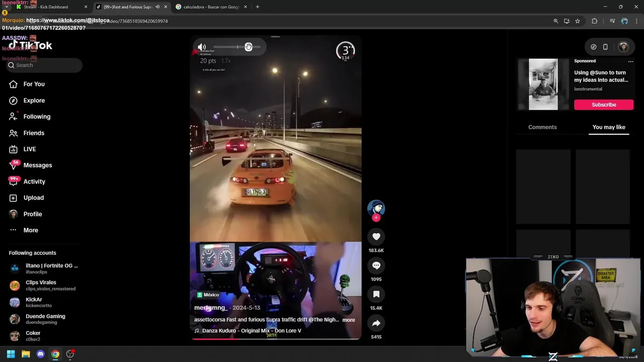Open the Chrome three-dot menu
Screen dimensions: 644x362
[636, 21]
